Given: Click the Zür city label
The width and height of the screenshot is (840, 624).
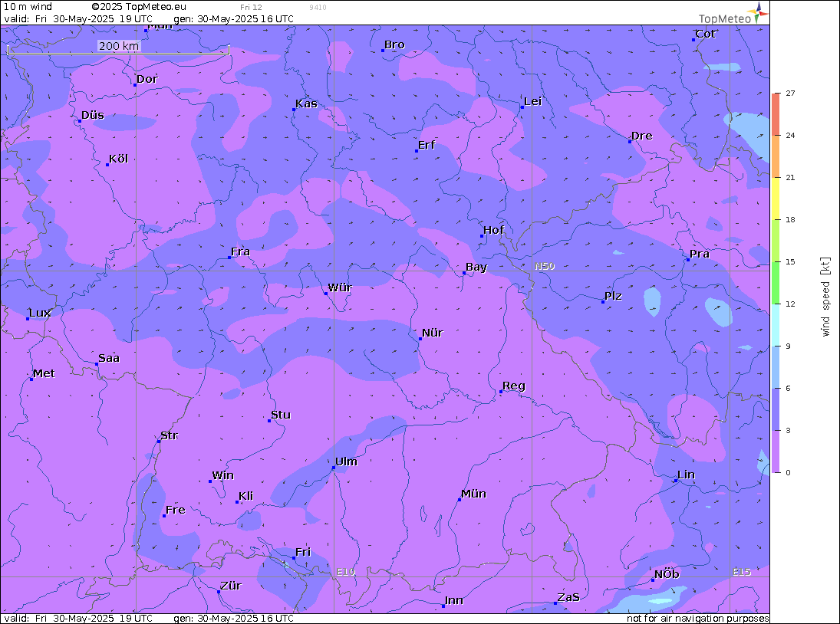Looking at the screenshot, I should tap(231, 586).
